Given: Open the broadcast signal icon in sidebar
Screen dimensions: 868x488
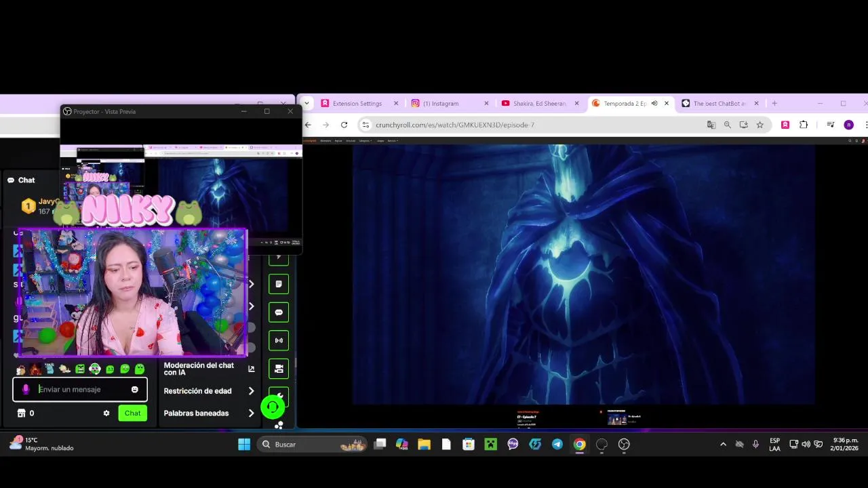Looking at the screenshot, I should [279, 340].
